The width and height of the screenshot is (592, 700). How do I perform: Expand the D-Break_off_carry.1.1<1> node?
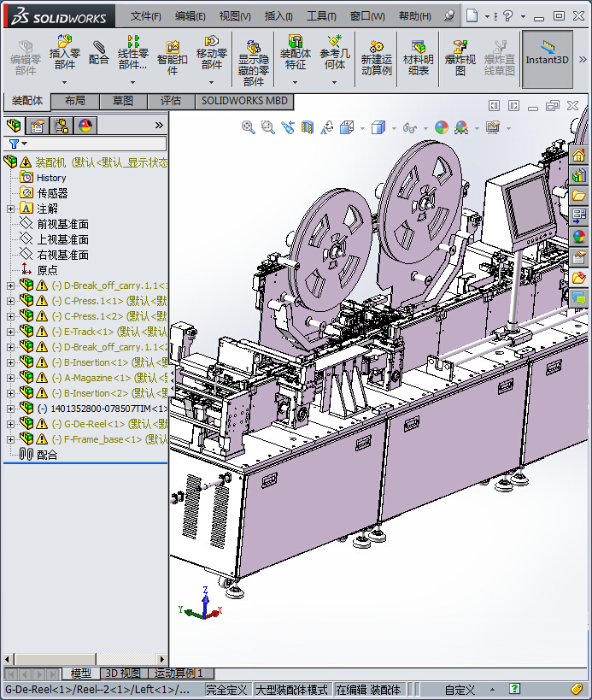pyautogui.click(x=11, y=285)
